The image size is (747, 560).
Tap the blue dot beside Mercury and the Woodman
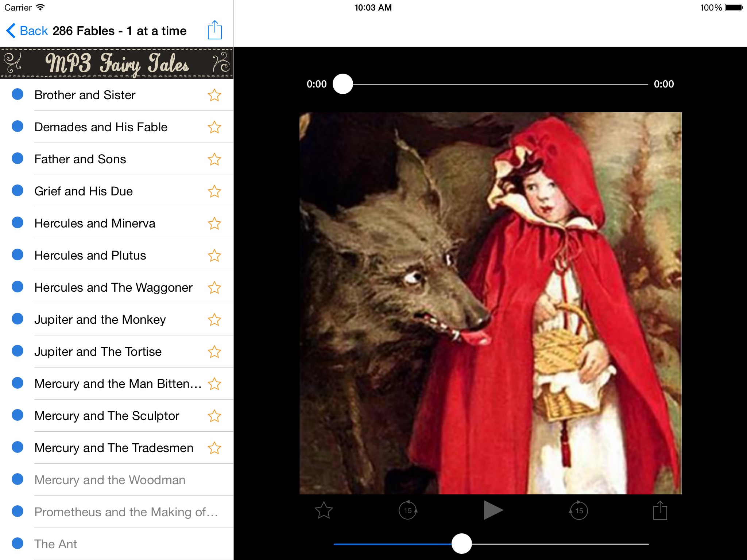(x=18, y=479)
